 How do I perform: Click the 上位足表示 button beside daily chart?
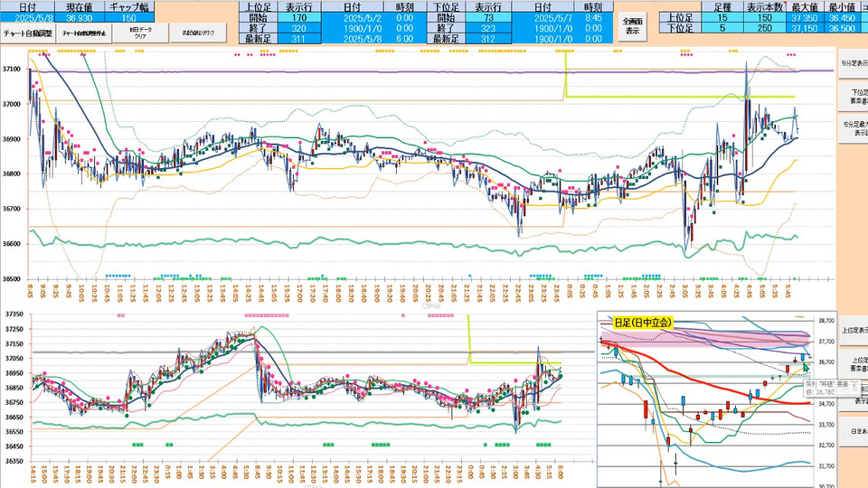[x=852, y=330]
